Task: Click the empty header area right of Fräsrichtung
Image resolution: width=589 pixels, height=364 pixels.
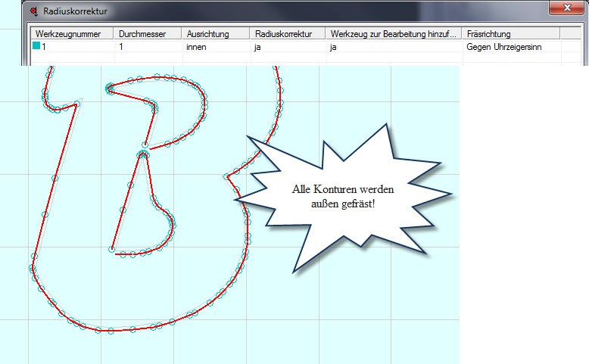Action: pyautogui.click(x=570, y=34)
